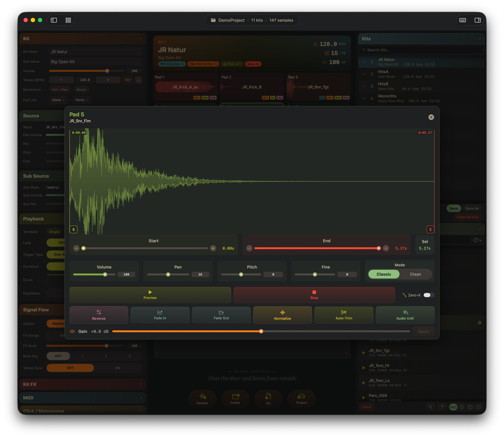Sort samples by recent clock icon
The height and width of the screenshot is (438, 504).
tap(462, 407)
